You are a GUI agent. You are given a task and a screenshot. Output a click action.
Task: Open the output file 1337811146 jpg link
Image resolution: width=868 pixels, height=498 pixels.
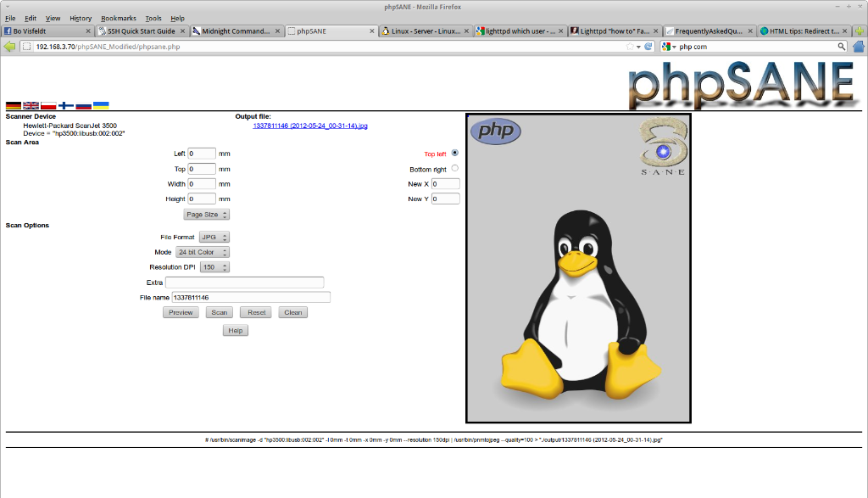click(310, 126)
